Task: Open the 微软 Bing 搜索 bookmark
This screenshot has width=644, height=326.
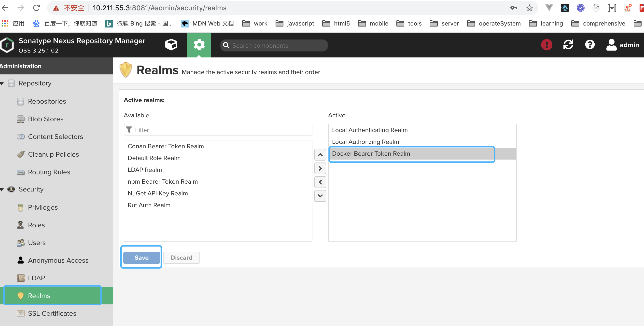Action: [139, 24]
